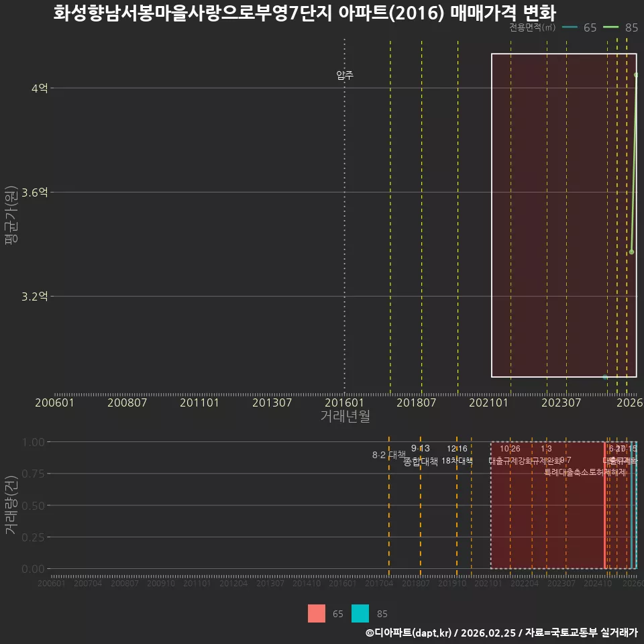Click the red 65 volume bar
Viewport: 644px width, 644px height.
pos(605,505)
